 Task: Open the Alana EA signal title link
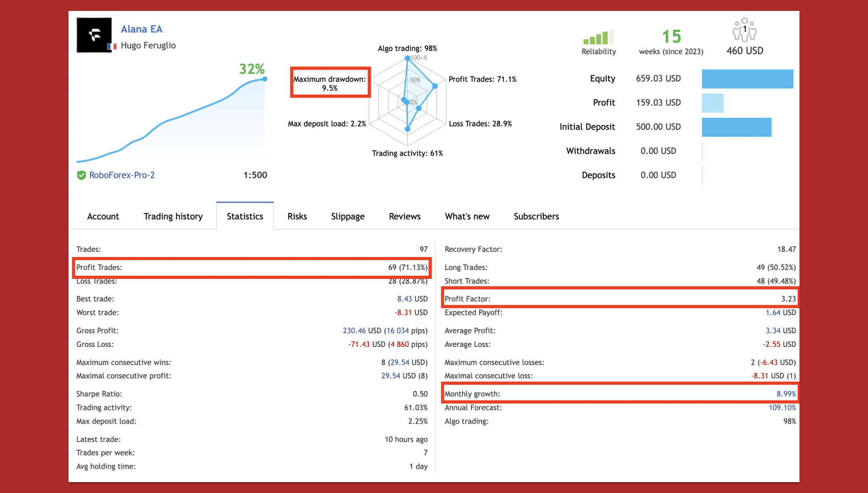(x=142, y=29)
